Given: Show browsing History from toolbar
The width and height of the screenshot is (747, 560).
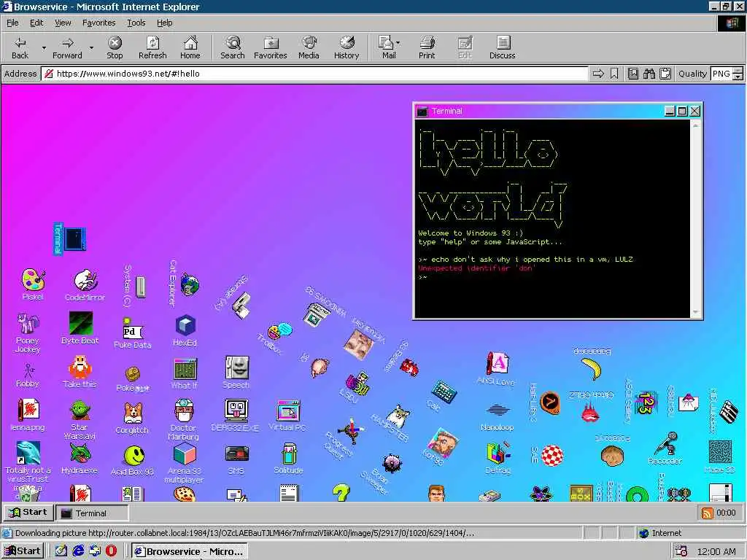Looking at the screenshot, I should coord(347,47).
